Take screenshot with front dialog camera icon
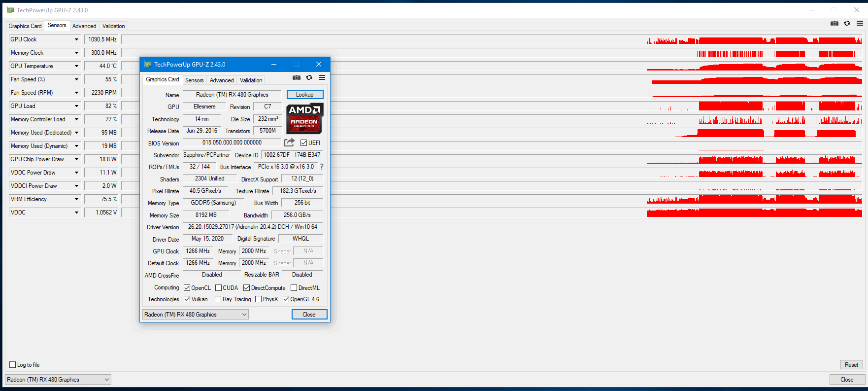Viewport: 868px width, 391px height. (x=297, y=77)
